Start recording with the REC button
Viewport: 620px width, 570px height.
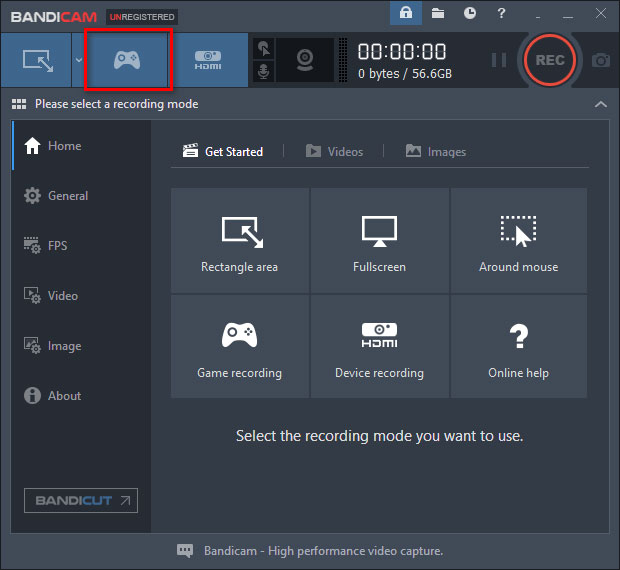click(549, 60)
